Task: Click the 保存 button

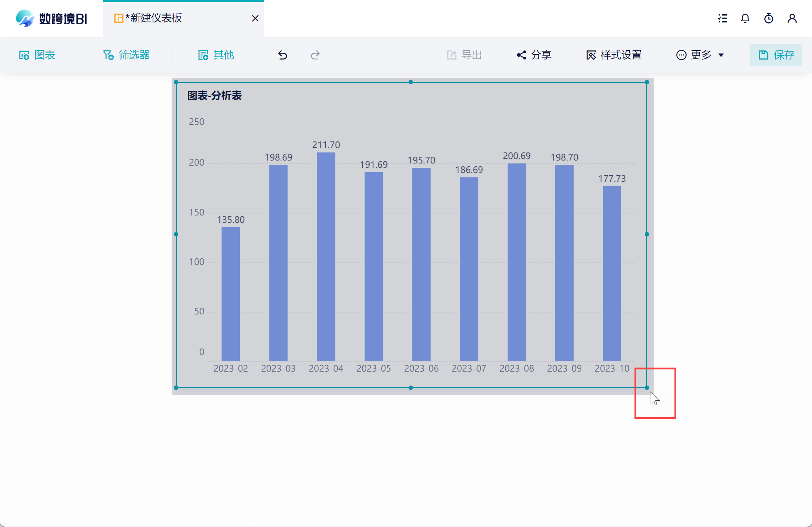Action: [775, 55]
